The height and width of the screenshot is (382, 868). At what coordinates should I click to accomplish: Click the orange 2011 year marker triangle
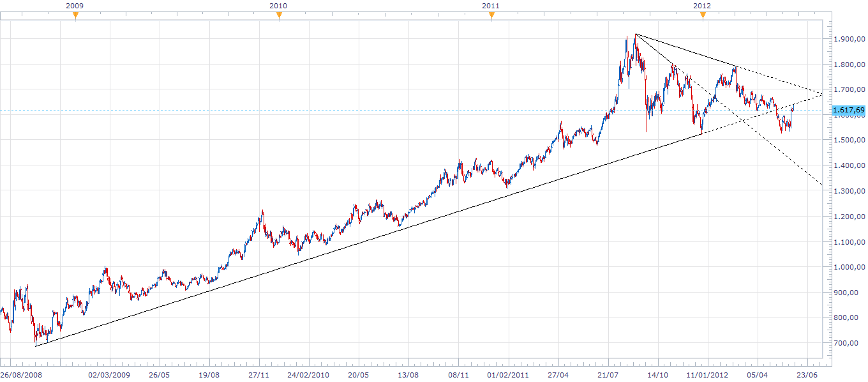tap(491, 16)
